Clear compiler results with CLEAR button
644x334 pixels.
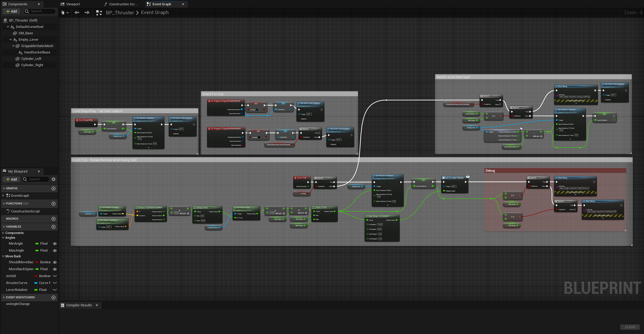(630, 327)
